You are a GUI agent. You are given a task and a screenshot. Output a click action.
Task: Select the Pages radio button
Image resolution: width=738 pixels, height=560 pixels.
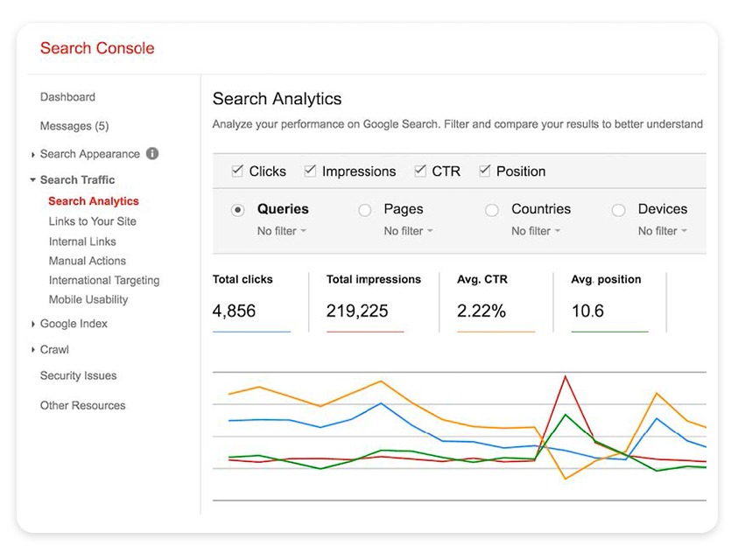364,209
